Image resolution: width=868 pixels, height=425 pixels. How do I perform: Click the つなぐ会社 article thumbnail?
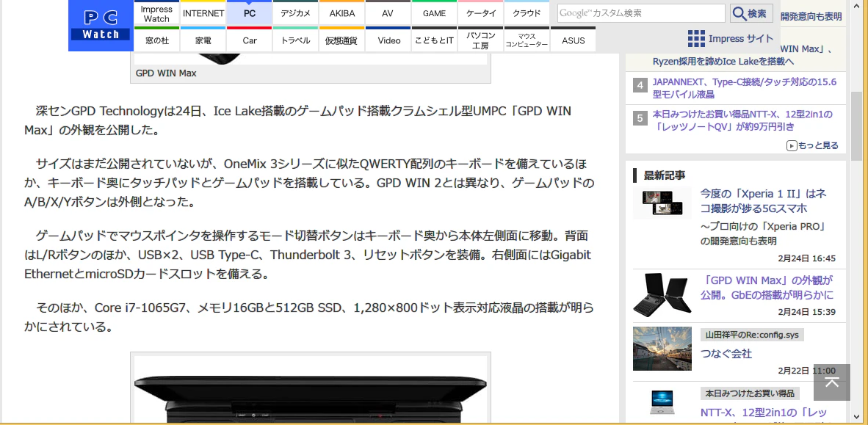(x=662, y=349)
